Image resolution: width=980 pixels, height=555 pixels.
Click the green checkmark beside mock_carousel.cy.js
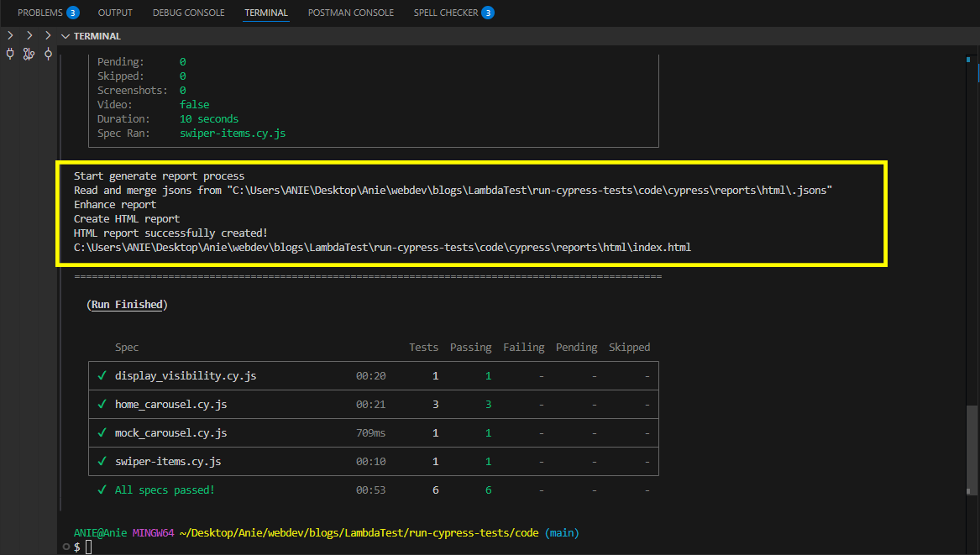tap(102, 432)
